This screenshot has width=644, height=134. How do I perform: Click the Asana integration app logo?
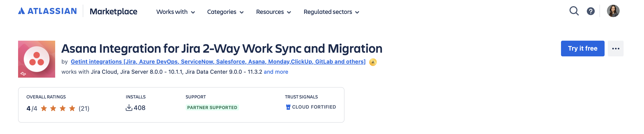click(36, 59)
